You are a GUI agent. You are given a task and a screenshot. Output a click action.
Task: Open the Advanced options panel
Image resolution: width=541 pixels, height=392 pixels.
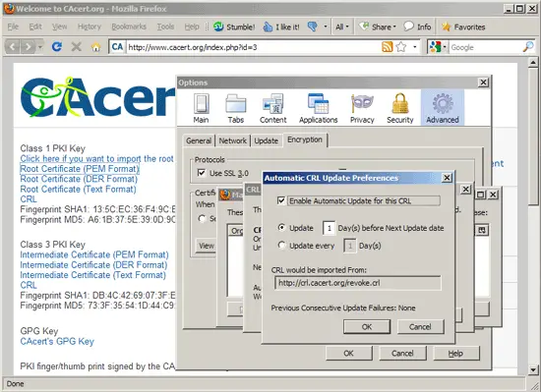(x=443, y=108)
